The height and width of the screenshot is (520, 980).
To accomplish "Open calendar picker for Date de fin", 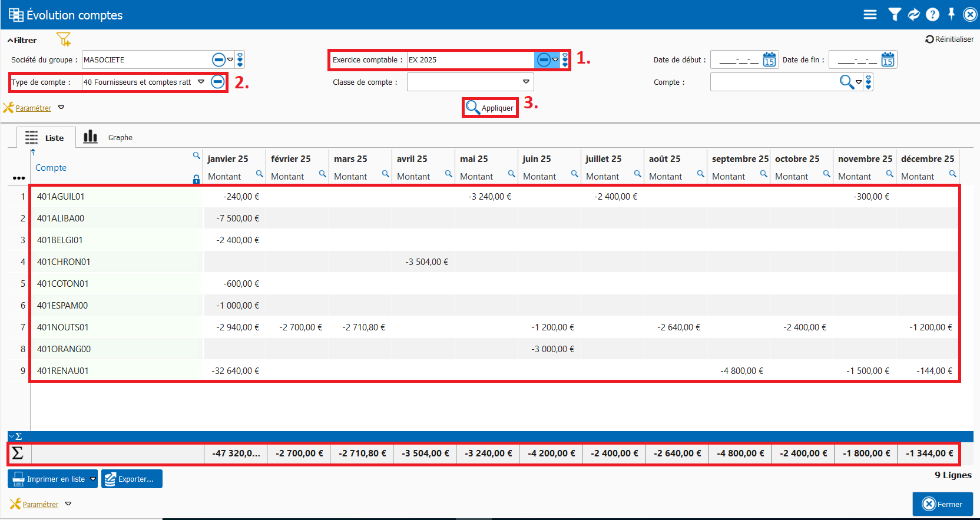I will click(888, 59).
